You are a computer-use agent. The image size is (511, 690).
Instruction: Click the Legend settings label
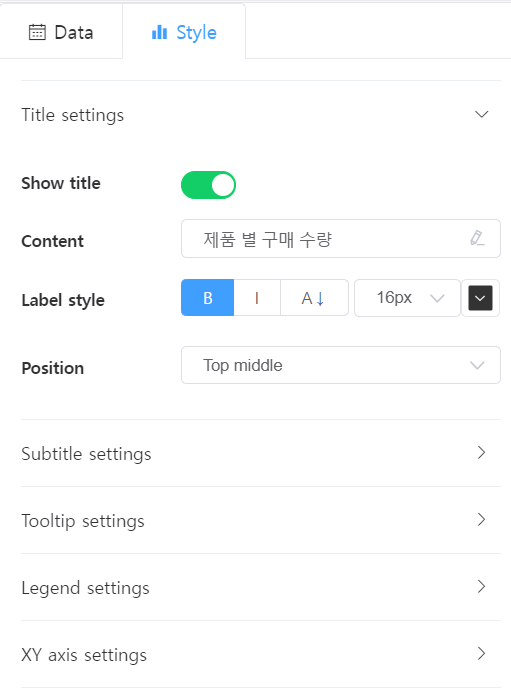click(85, 588)
